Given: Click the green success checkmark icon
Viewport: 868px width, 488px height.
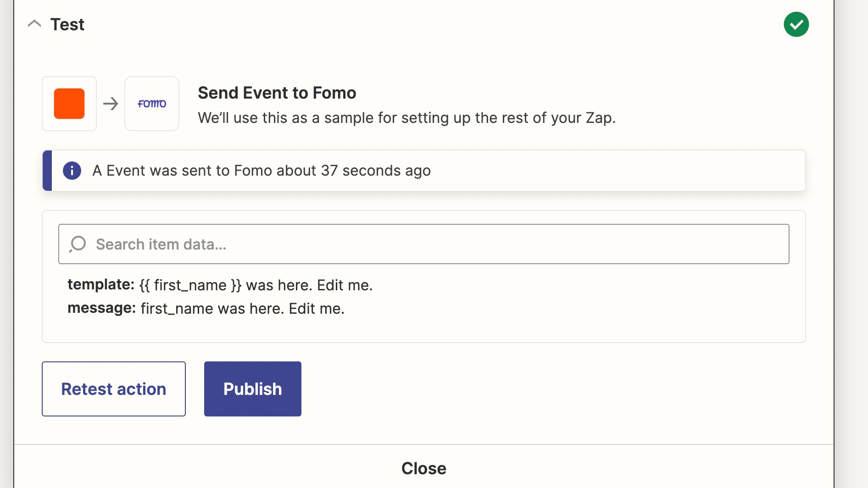Looking at the screenshot, I should tap(796, 24).
